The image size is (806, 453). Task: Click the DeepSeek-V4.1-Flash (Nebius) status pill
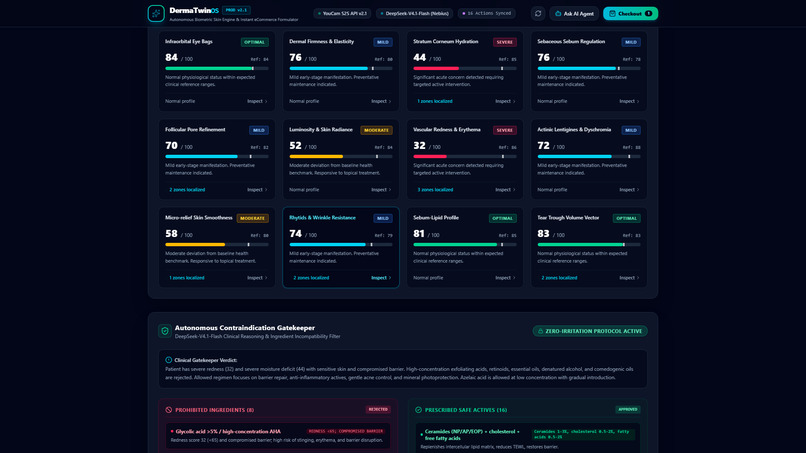(414, 13)
